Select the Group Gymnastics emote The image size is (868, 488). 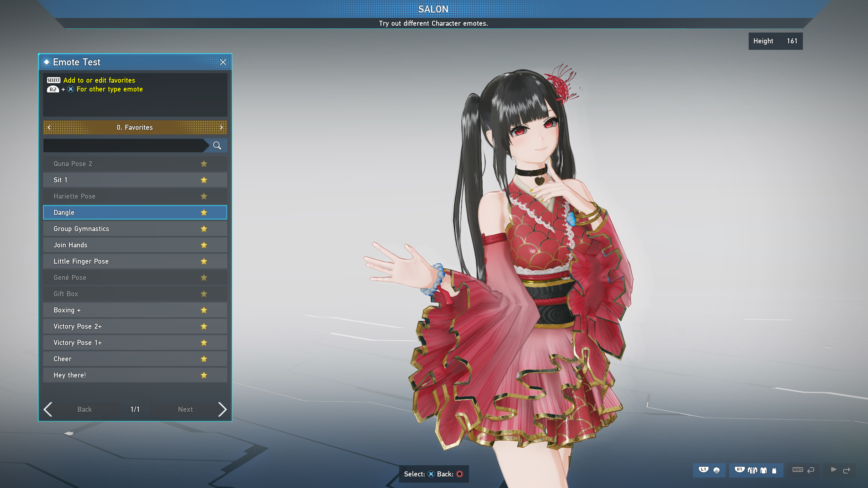pyautogui.click(x=135, y=229)
